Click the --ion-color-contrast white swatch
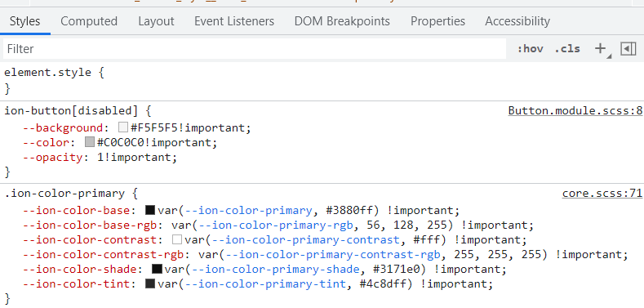Image resolution: width=644 pixels, height=308 pixels. click(177, 239)
